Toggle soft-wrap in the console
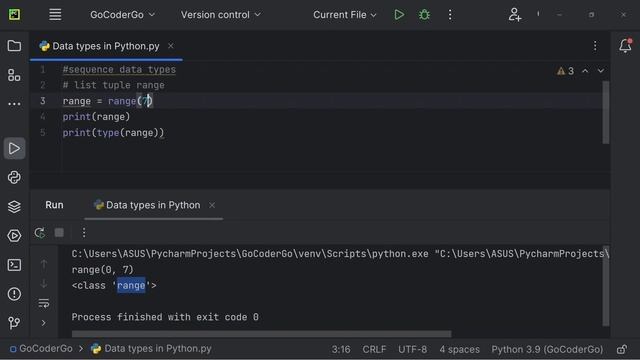The height and width of the screenshot is (360, 640). click(44, 303)
